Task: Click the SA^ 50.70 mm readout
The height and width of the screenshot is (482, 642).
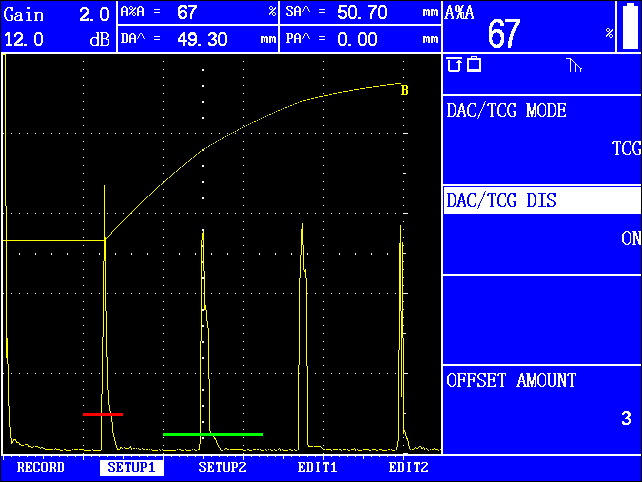Action: (361, 13)
